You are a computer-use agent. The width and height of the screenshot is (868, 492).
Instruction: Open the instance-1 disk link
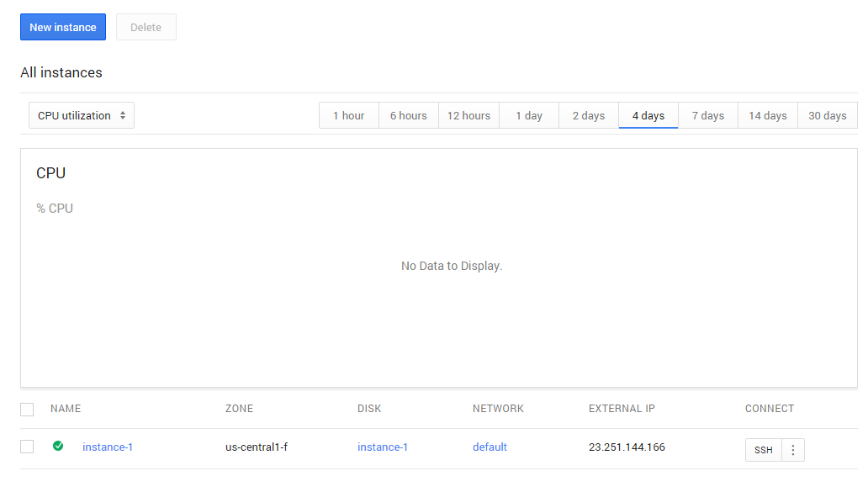(x=383, y=447)
